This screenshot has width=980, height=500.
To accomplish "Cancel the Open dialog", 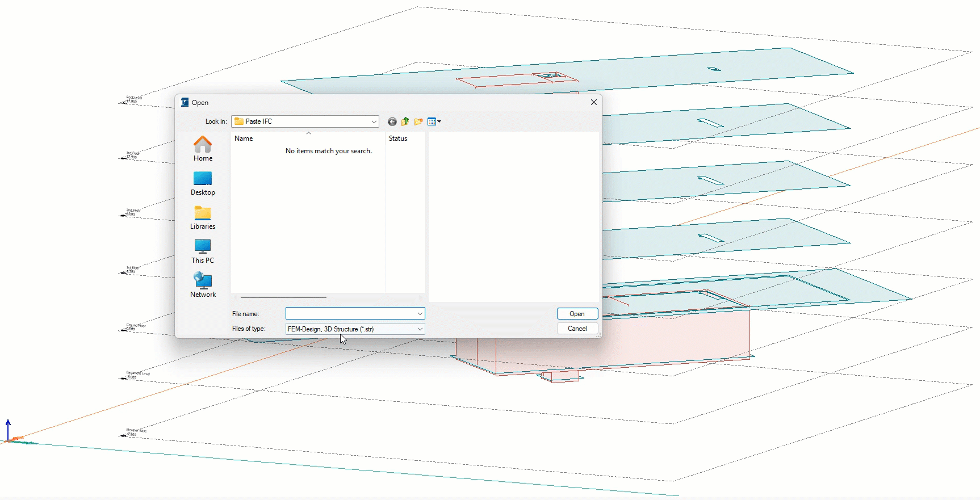I will pyautogui.click(x=577, y=329).
